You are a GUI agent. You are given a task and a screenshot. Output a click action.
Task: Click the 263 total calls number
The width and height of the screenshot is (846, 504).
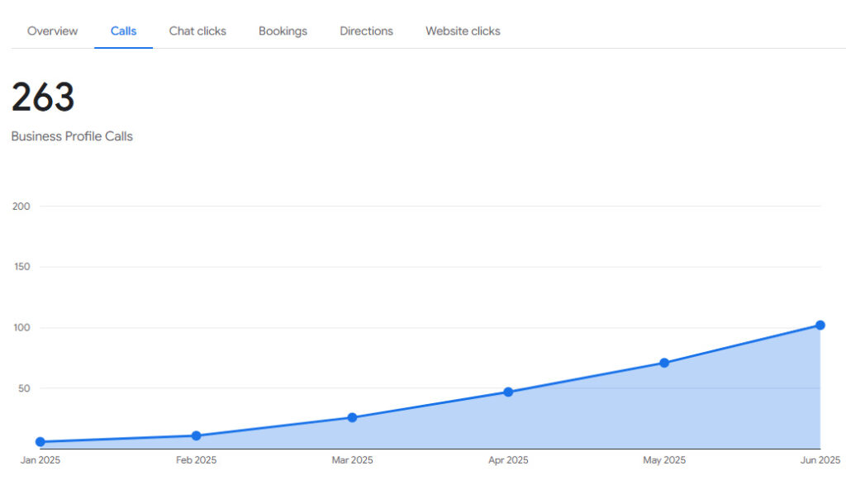[43, 97]
